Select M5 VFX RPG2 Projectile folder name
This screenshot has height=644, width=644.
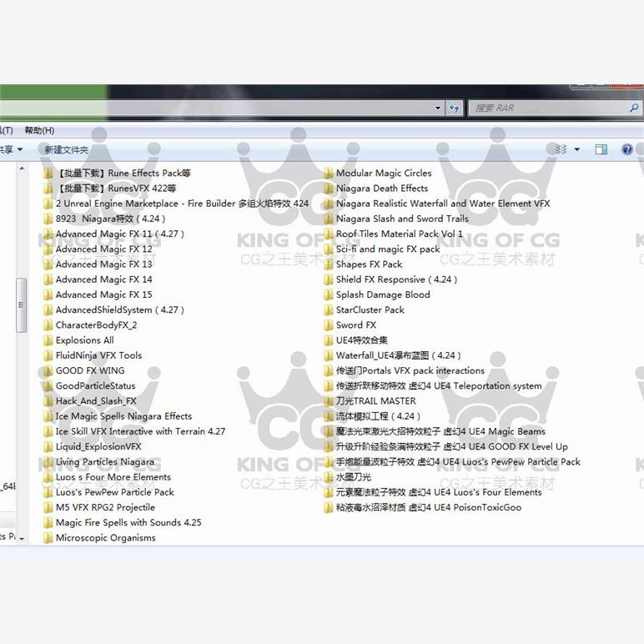[x=106, y=508]
